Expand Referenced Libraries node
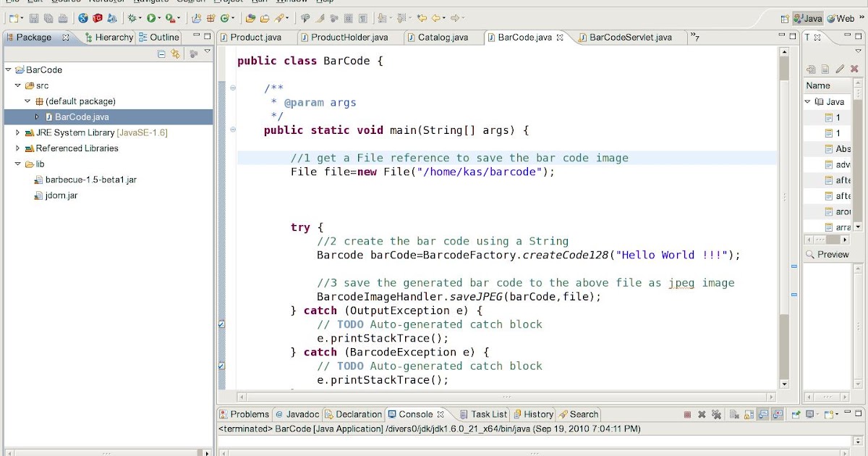Viewport: 868px width, 456px height. coord(18,148)
